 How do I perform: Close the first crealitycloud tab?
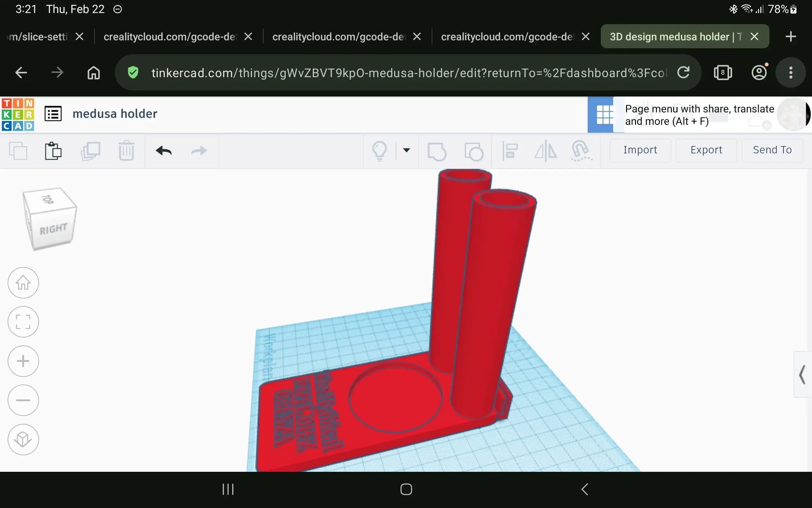248,36
